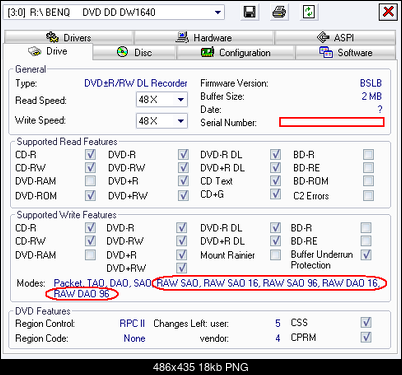
Task: Click the RPC II region control value
Action: (x=132, y=323)
